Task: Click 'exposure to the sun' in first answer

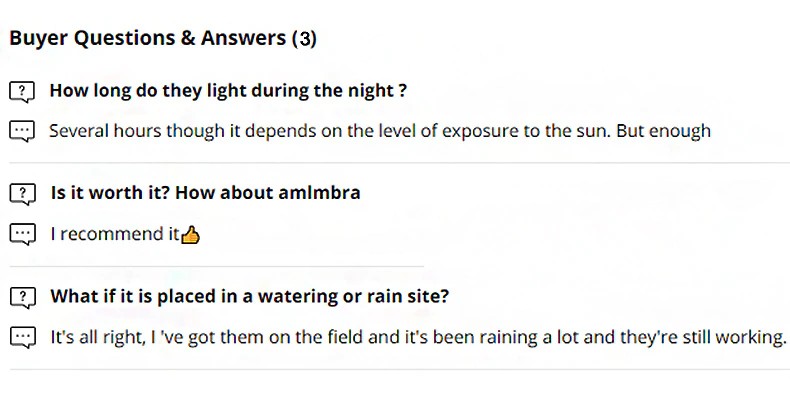Action: 530,130
